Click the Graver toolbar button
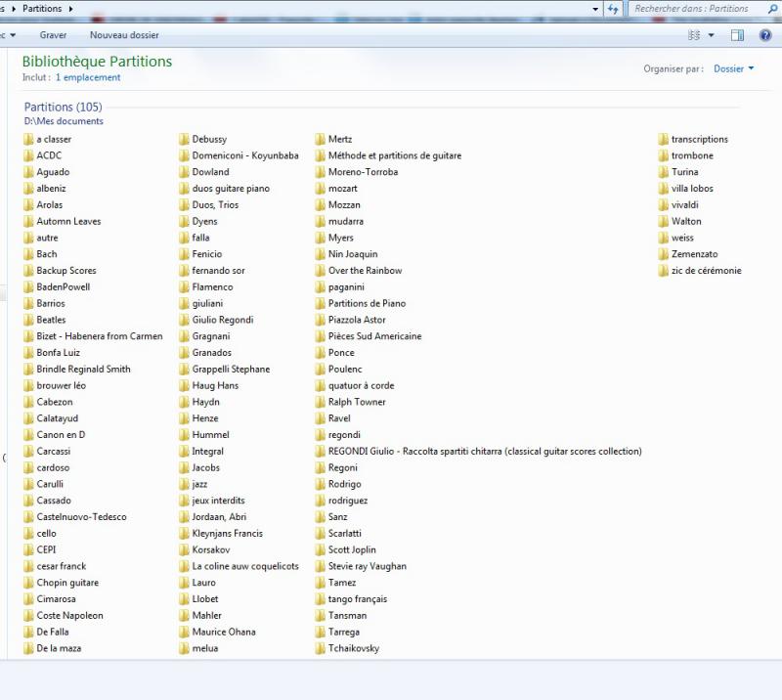Image resolution: width=782 pixels, height=700 pixels. click(53, 35)
